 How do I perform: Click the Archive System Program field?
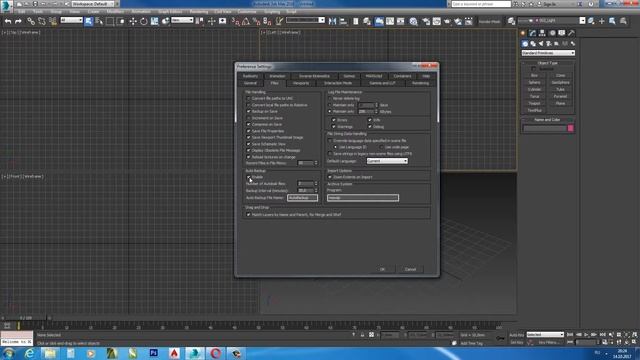point(363,198)
